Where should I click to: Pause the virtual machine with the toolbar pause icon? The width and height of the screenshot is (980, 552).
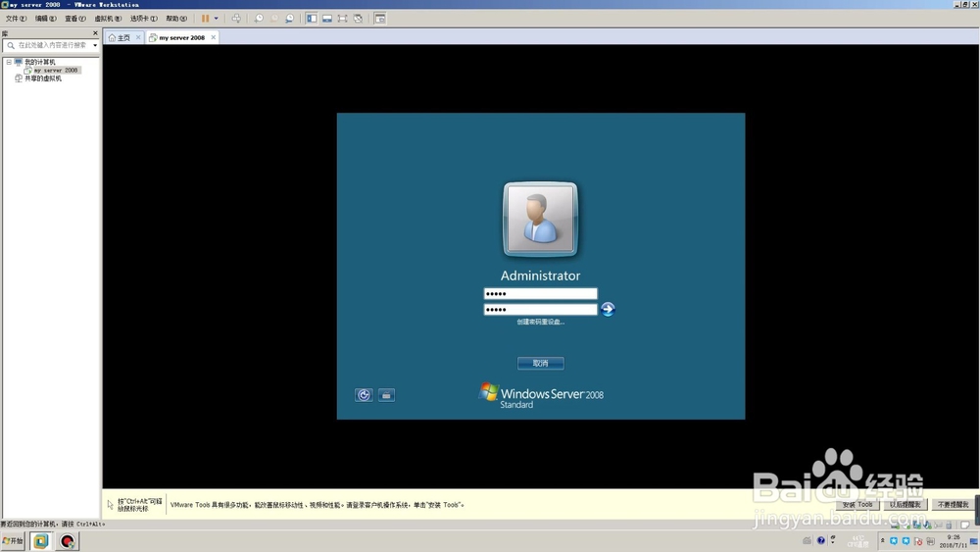click(205, 18)
